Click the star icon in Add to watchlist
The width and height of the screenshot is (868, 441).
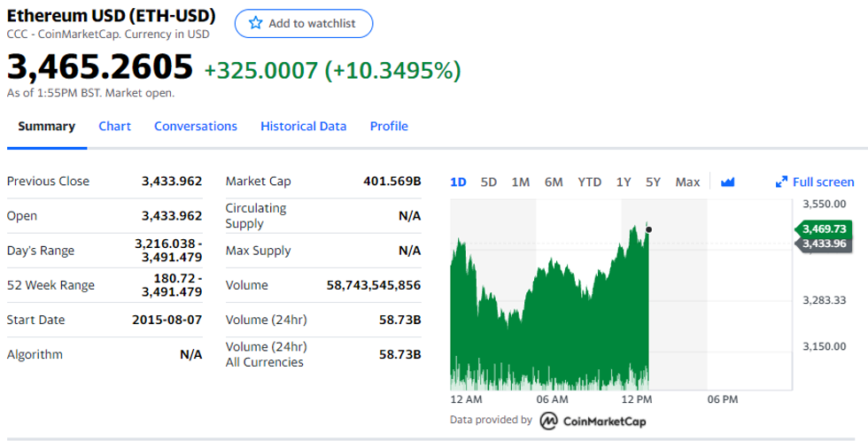tap(256, 24)
